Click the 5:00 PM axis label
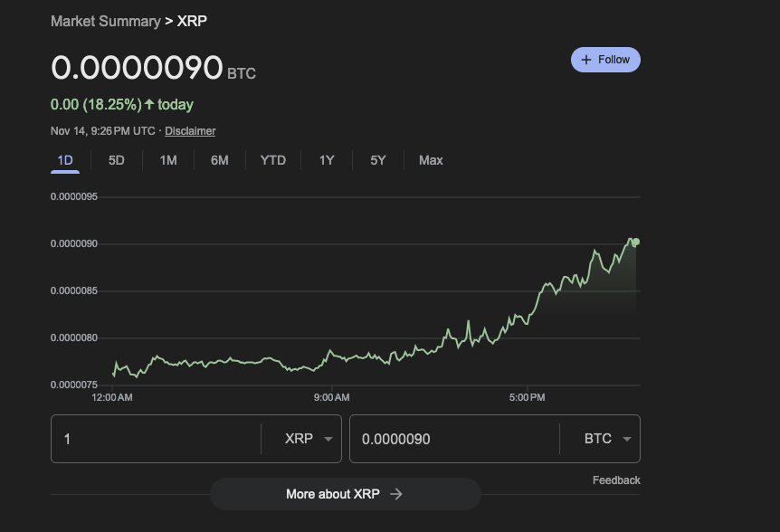The image size is (780, 532). (x=527, y=397)
